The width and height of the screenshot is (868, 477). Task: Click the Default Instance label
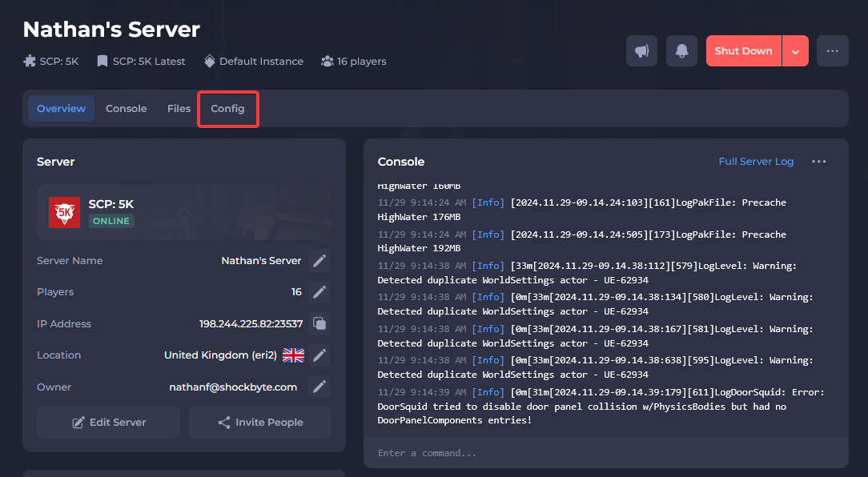pyautogui.click(x=261, y=61)
